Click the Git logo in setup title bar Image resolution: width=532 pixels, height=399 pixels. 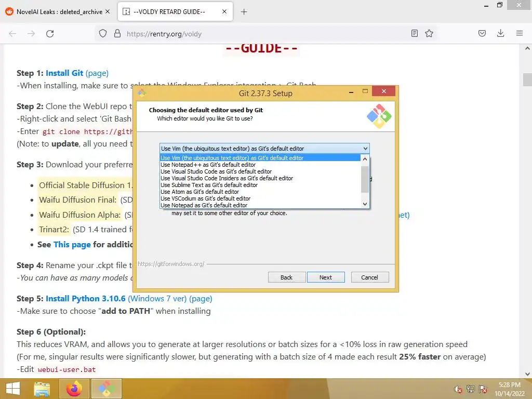tap(142, 92)
